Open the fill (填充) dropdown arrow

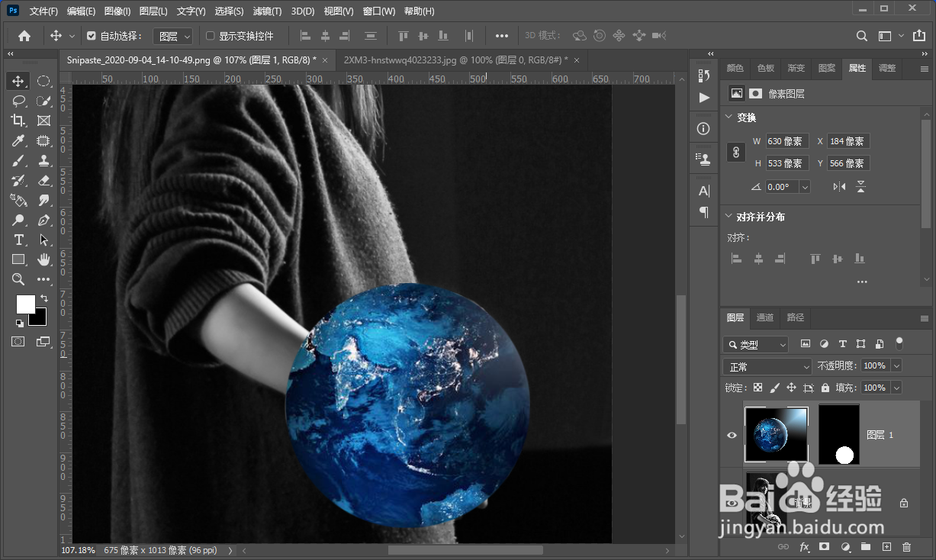pyautogui.click(x=896, y=388)
